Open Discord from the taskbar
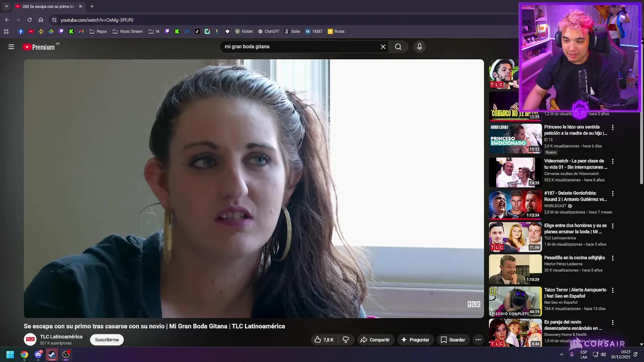The image size is (644, 362). point(38,354)
